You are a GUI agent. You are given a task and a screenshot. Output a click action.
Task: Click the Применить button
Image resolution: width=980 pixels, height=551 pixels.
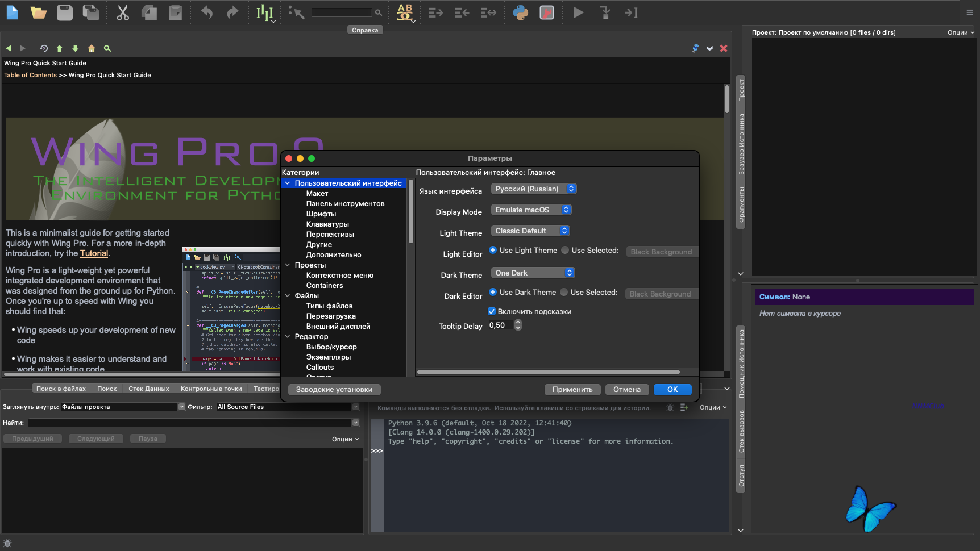572,389
